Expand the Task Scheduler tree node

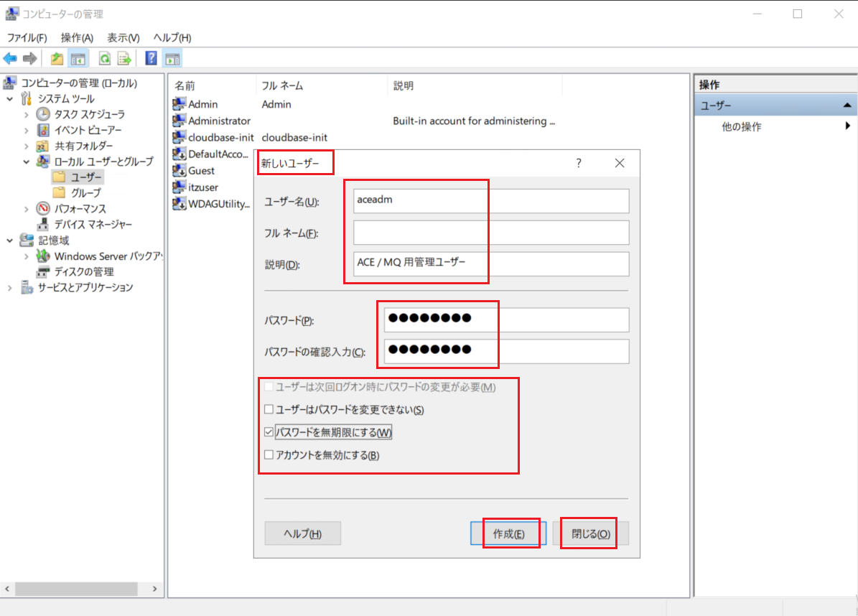click(27, 114)
